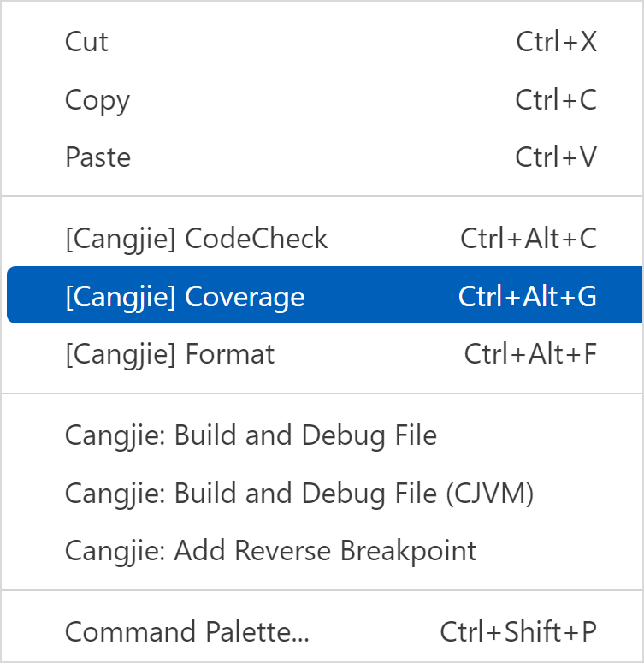Click the Ctrl+Alt+G shortcut on highlighted row
644x663 pixels.
tap(528, 296)
